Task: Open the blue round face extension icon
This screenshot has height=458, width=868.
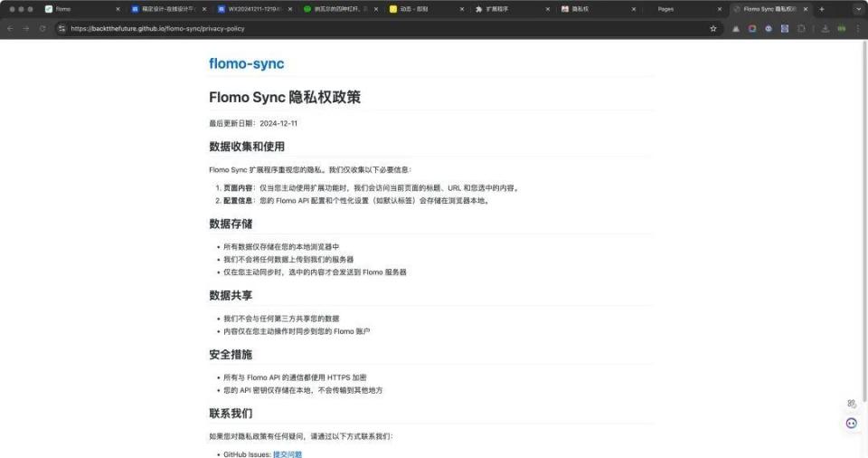Action: pos(769,28)
